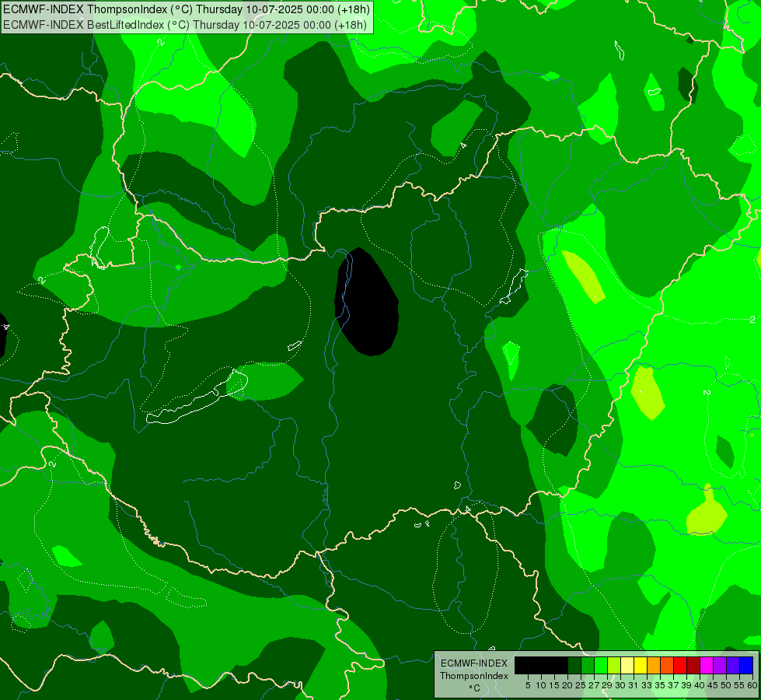Click the legend tick value 15
Image resolution: width=761 pixels, height=700 pixels.
click(555, 685)
